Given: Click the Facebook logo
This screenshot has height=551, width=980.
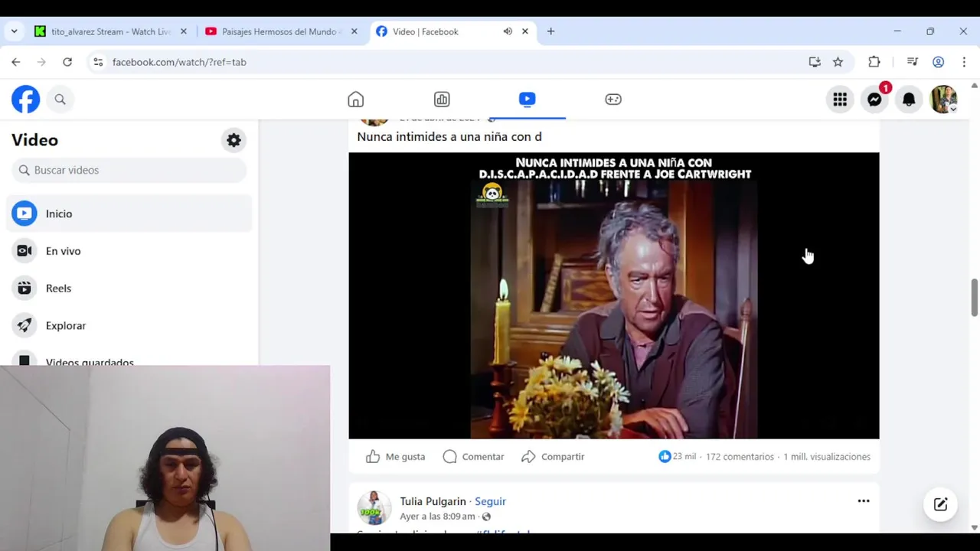Looking at the screenshot, I should (25, 99).
